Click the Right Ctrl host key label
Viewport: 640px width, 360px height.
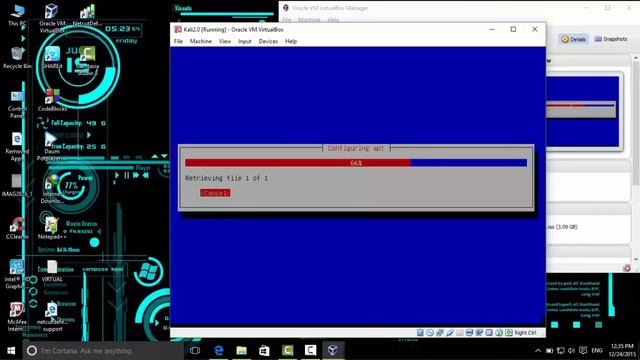pyautogui.click(x=525, y=333)
